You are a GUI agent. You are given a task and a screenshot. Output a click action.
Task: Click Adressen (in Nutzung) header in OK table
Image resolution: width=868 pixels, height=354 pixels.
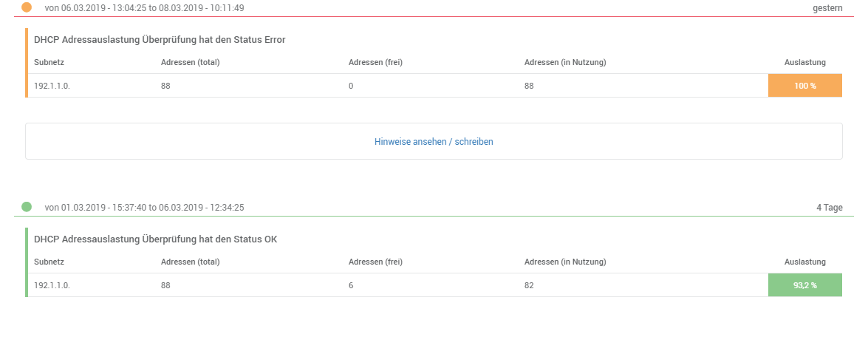565,262
